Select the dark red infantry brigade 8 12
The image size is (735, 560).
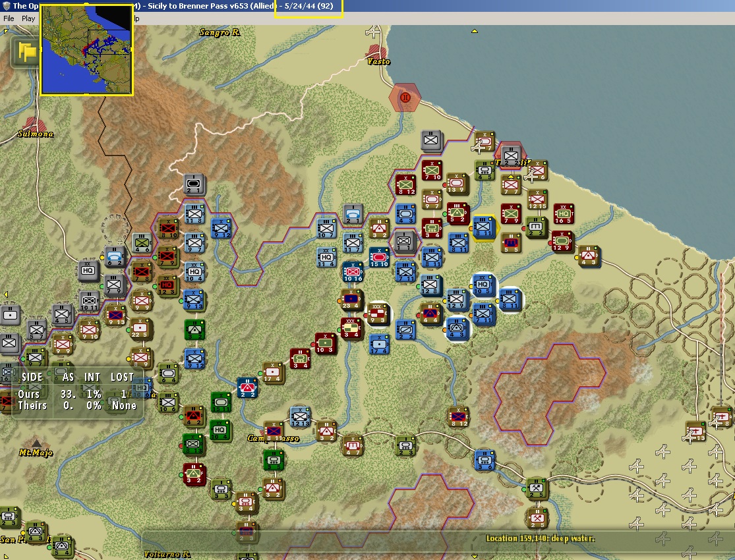[405, 185]
